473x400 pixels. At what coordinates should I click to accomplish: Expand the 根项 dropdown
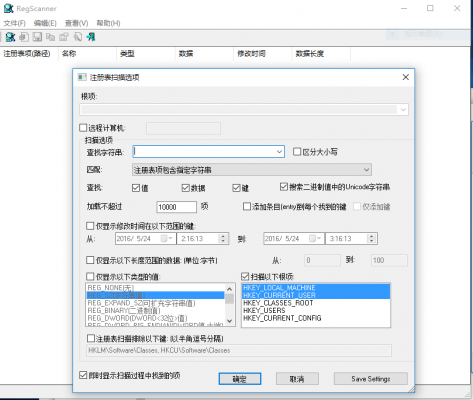tap(403, 110)
